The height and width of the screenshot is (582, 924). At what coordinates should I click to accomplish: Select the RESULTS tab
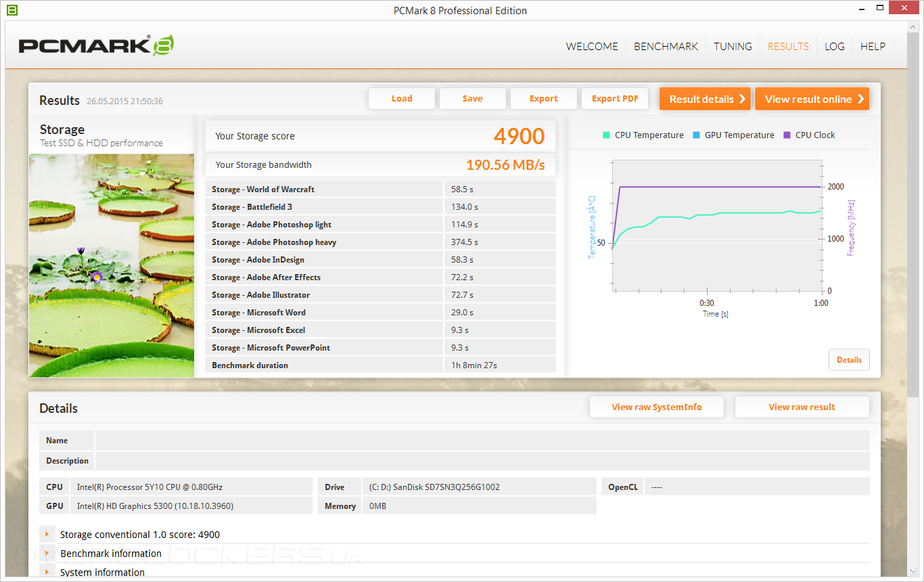(788, 47)
